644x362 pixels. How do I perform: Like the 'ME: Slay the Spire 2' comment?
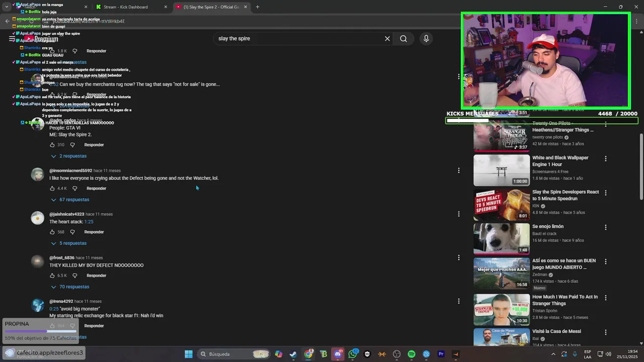pyautogui.click(x=52, y=145)
